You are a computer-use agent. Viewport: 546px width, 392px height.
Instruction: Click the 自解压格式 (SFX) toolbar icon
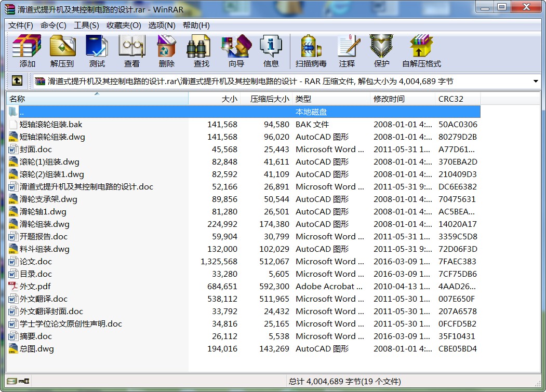coord(421,51)
